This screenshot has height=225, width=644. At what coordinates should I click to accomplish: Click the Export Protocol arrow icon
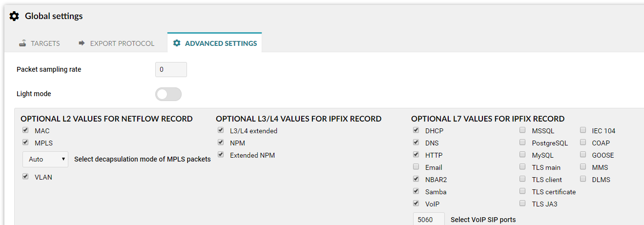pos(82,43)
